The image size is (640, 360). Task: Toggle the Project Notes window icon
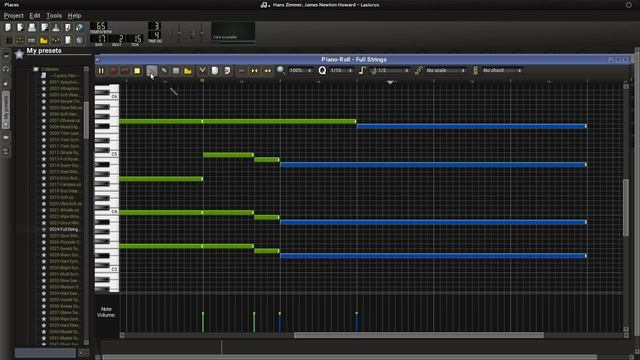[x=68, y=40]
